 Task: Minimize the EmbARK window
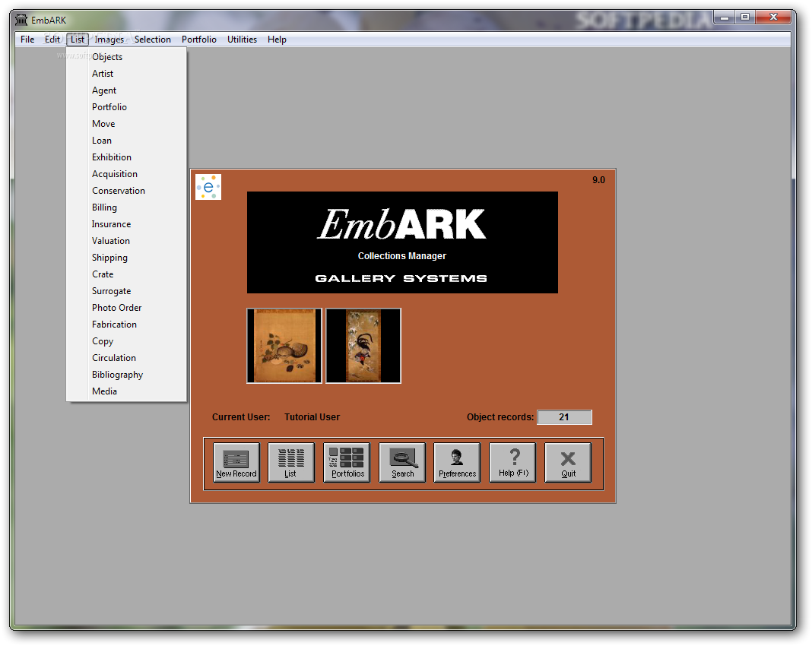pyautogui.click(x=725, y=17)
